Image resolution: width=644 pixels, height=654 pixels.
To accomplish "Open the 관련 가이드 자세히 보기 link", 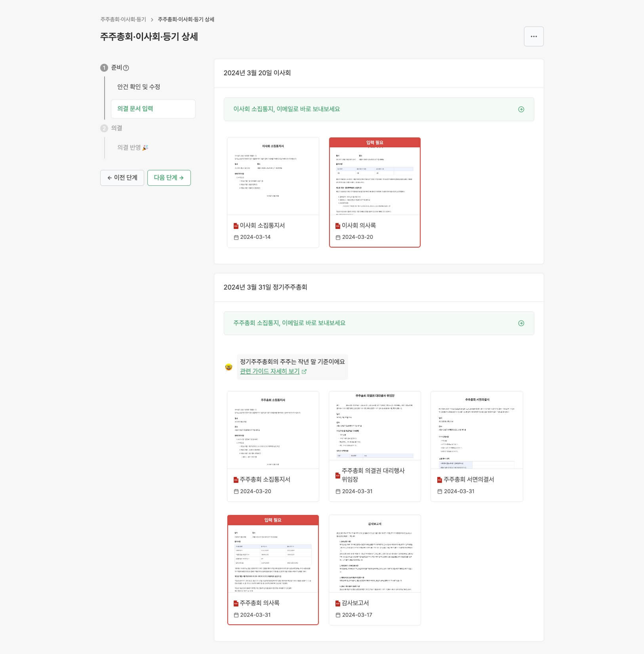I will [x=269, y=371].
